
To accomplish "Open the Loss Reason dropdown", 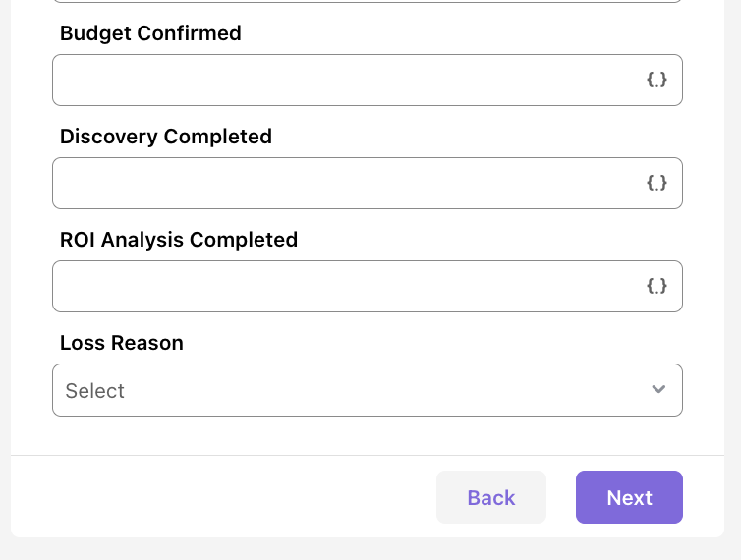I will tap(368, 390).
